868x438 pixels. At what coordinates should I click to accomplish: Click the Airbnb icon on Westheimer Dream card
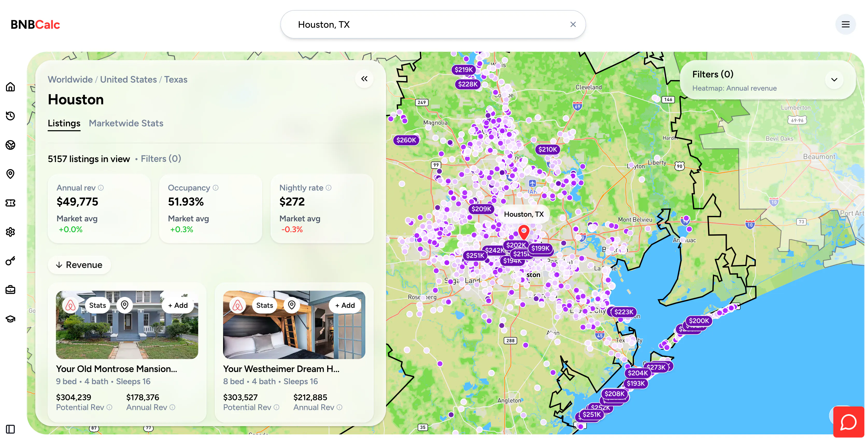pos(238,305)
